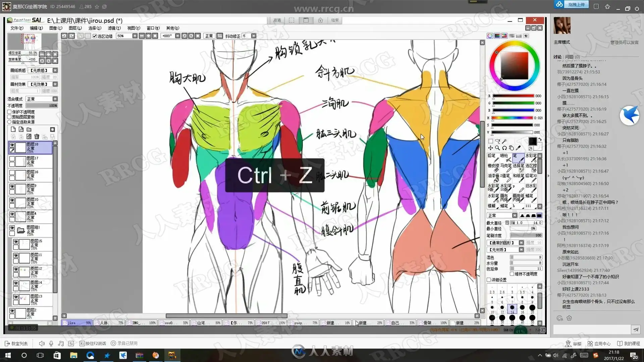Open the 图层 layer menu

(x=75, y=28)
